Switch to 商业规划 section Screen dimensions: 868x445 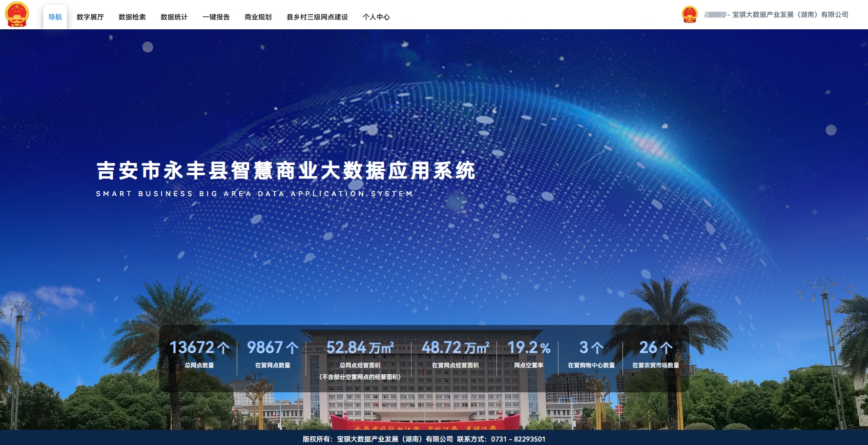(258, 17)
